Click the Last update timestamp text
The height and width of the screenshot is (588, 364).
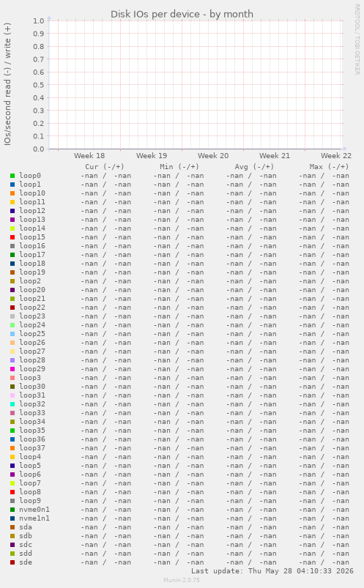[272, 571]
